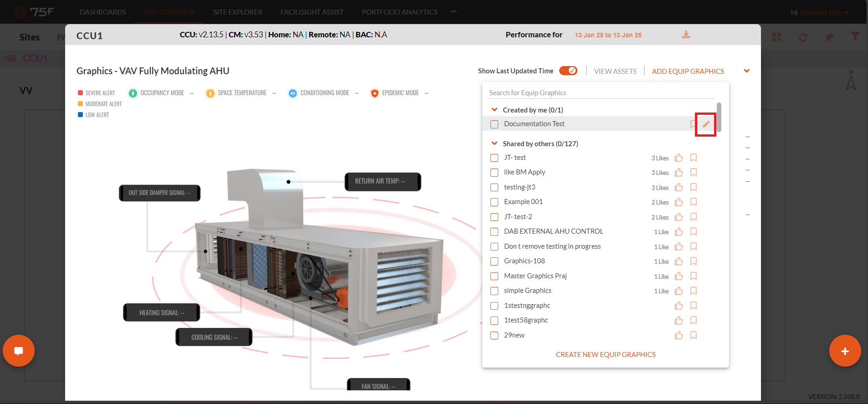Collapse the Shared by others section
Image resolution: width=868 pixels, height=404 pixels.
click(x=495, y=143)
